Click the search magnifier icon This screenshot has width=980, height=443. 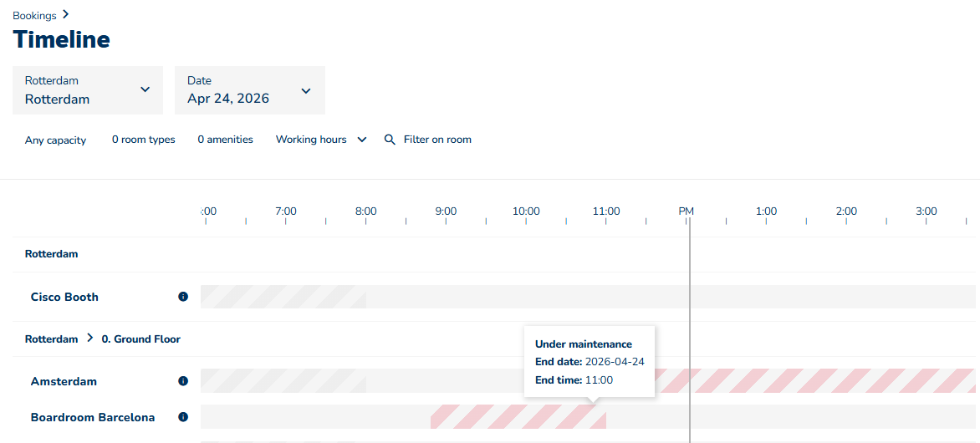click(x=390, y=140)
